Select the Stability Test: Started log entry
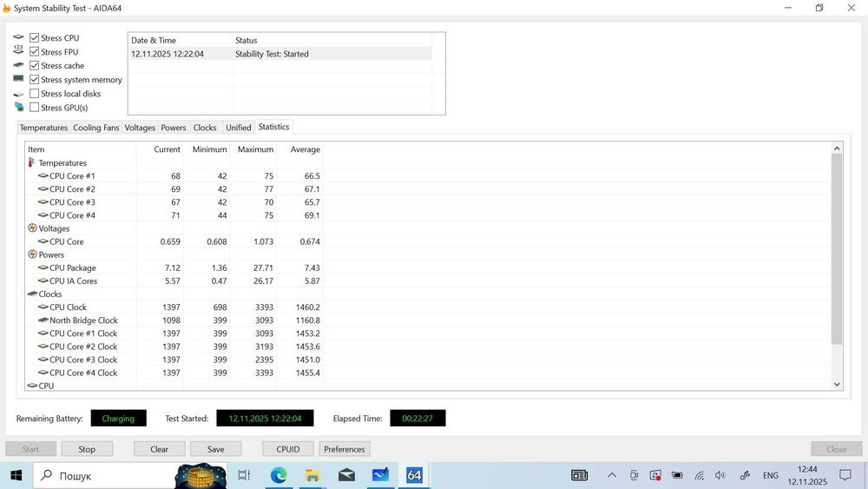Screen dimensions: 868x489 280,54
